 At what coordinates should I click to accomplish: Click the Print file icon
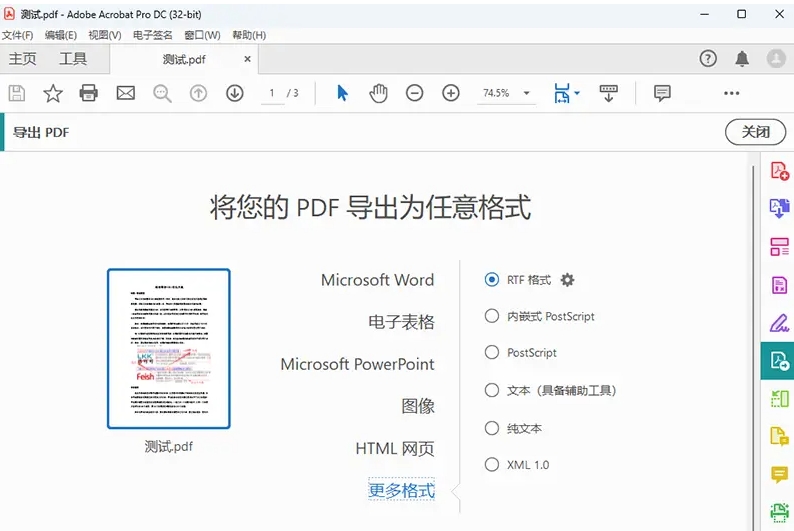89,93
